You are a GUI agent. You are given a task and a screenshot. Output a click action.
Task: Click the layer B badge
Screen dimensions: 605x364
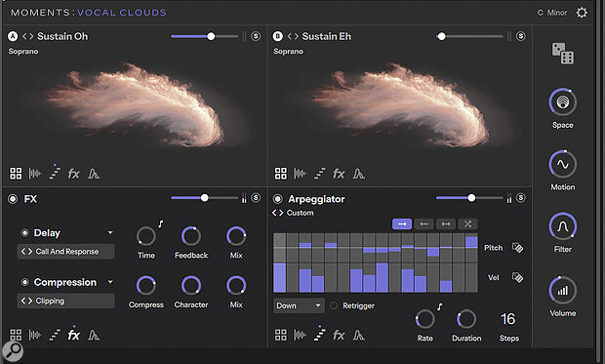[278, 36]
